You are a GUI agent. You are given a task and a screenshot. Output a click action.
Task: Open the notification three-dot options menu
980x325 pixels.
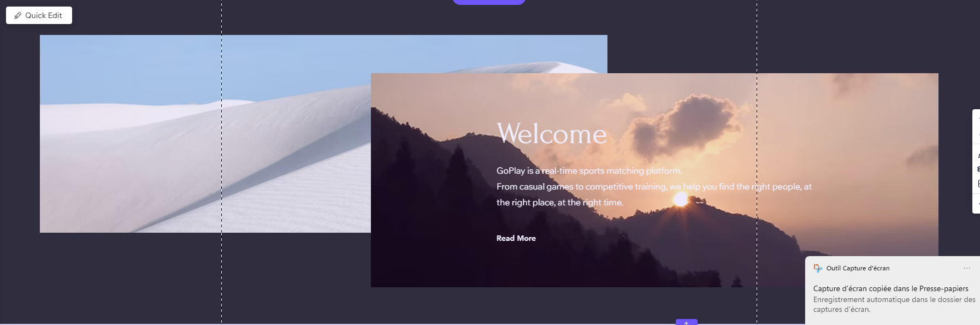[x=967, y=268]
